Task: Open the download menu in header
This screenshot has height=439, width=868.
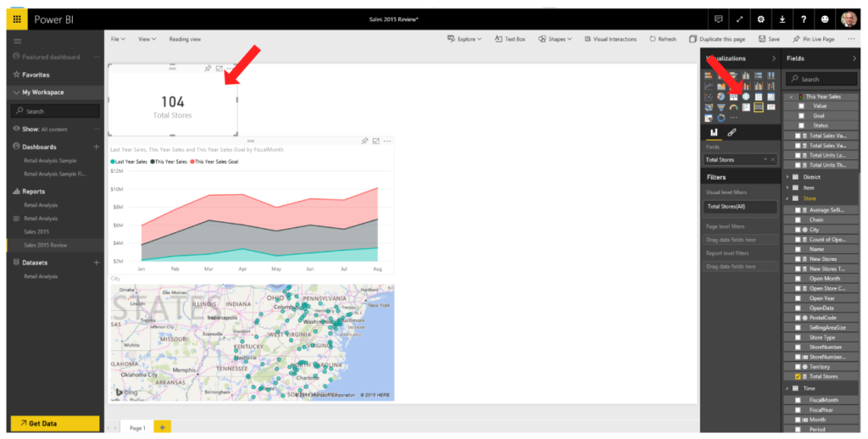Action: pos(782,19)
